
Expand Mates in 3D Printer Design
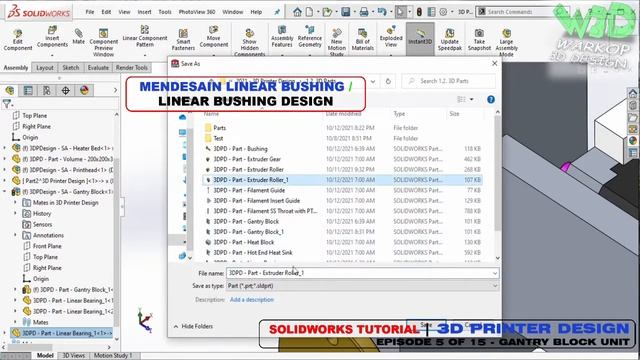[16, 202]
